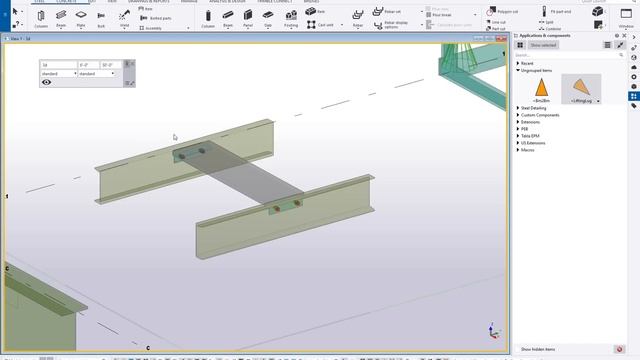
Task: Select the Rebar tool
Action: [x=358, y=19]
